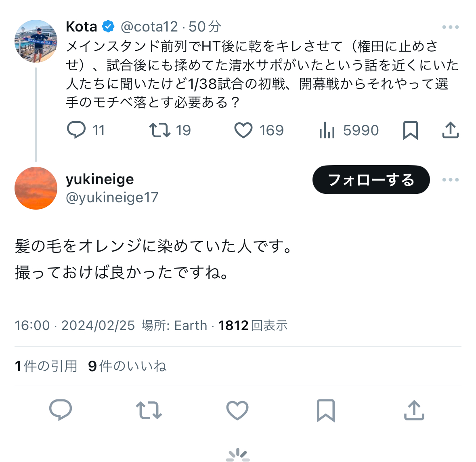Bookmark yukineige's tweet in bottom bar
The height and width of the screenshot is (462, 476).
click(x=326, y=410)
